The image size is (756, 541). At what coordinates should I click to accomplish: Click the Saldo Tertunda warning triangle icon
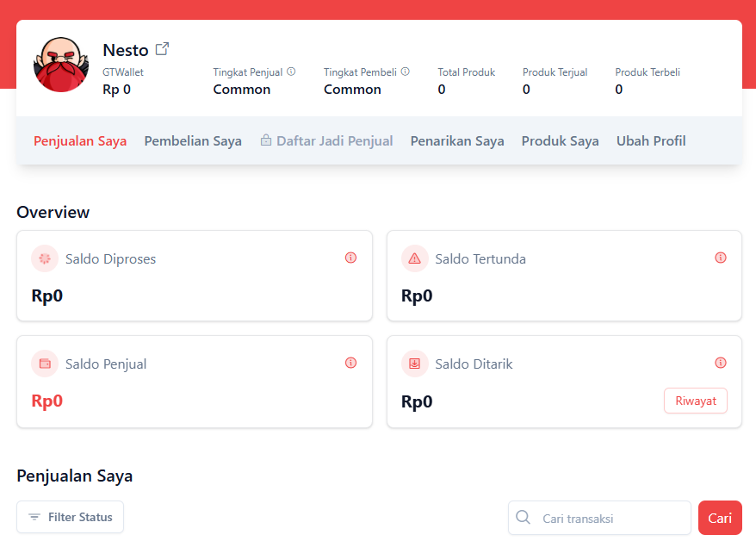415,258
